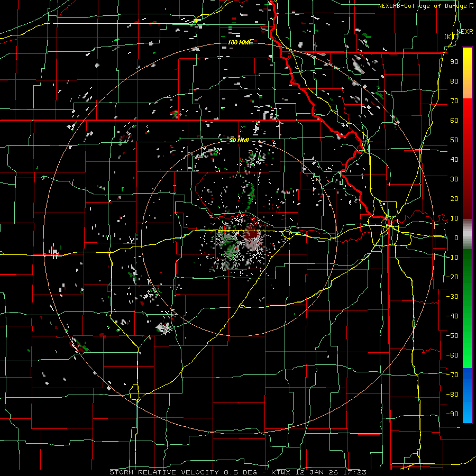Click the -40 label on the velocity scale

pos(452,316)
